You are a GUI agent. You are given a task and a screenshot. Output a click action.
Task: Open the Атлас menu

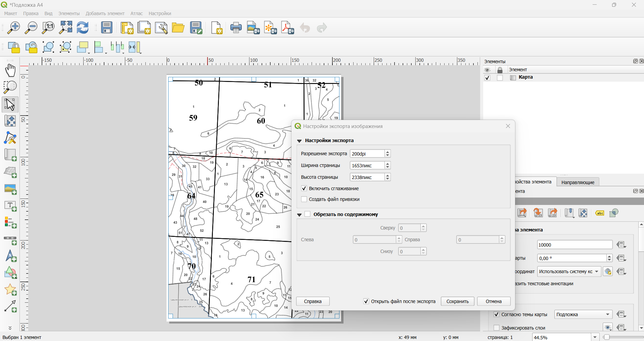136,13
